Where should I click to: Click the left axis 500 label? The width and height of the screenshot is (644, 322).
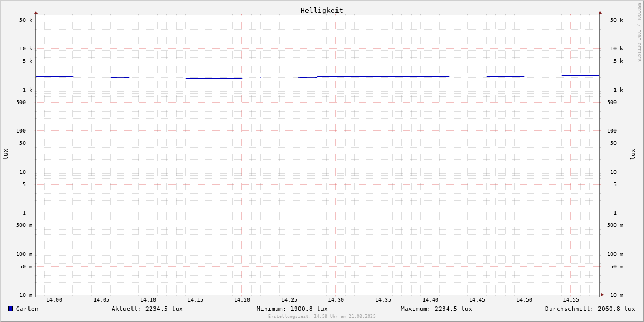click(x=21, y=103)
